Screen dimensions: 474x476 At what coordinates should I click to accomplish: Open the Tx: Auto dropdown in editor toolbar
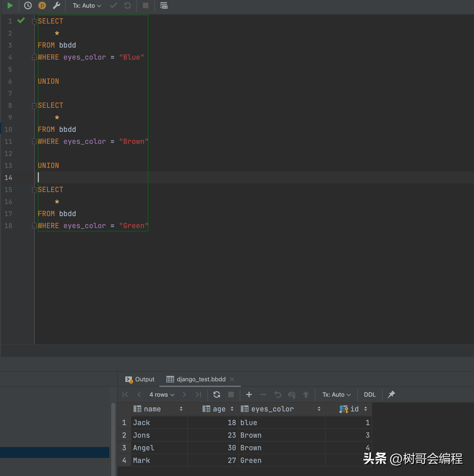point(87,5)
